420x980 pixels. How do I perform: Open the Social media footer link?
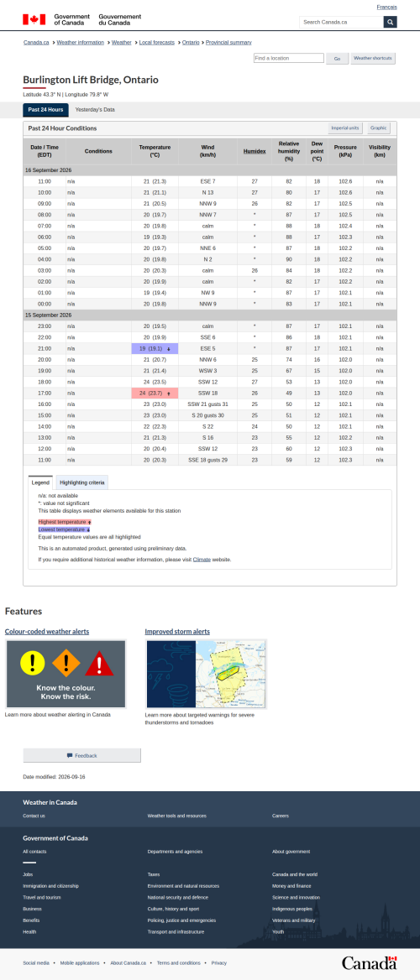pos(35,962)
